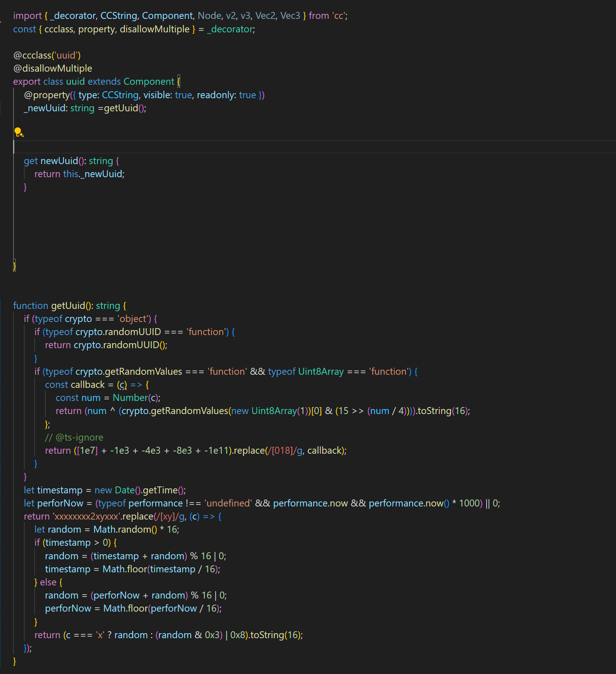Viewport: 616px width, 674px height.
Task: Click the 0x8 hex literal
Action: 238,635
